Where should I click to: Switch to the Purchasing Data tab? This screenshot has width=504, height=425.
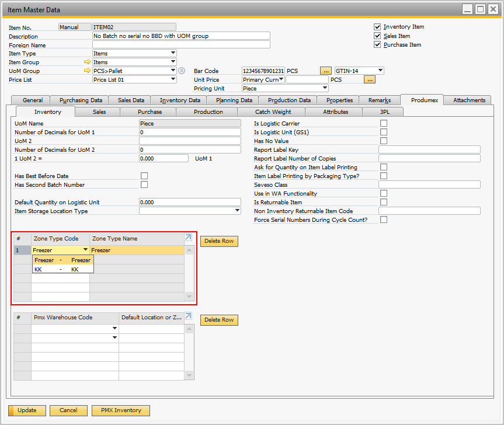pyautogui.click(x=81, y=100)
